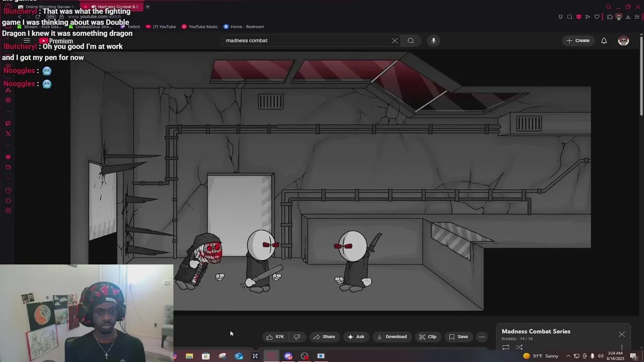Open browser extensions puzzle icon
Screen dimensions: 644x362
click(x=610, y=17)
